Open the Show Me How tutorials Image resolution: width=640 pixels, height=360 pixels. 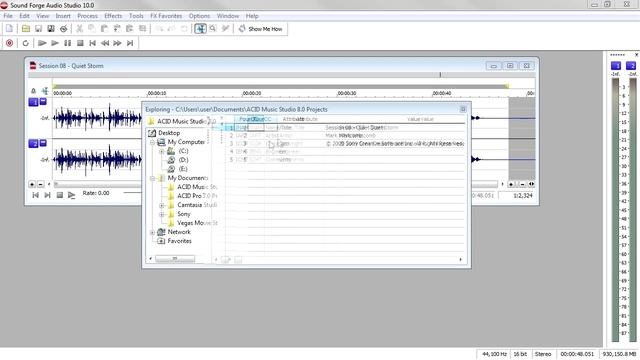261,29
